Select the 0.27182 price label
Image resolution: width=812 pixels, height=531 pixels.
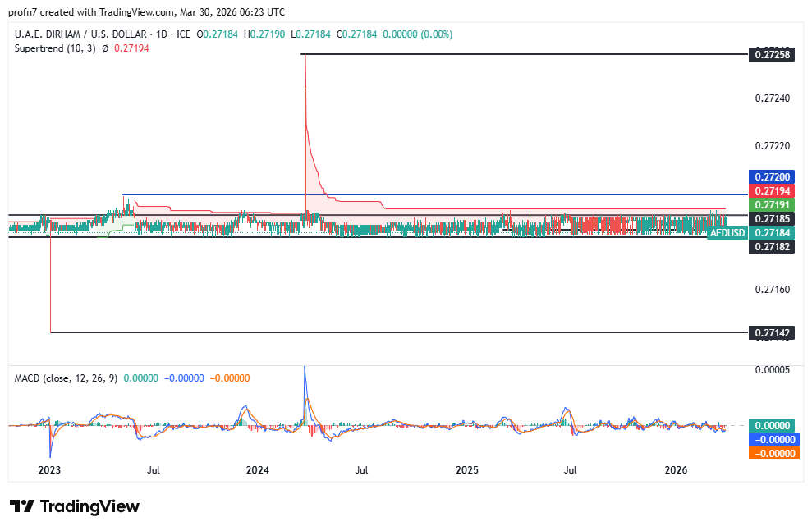pyautogui.click(x=772, y=247)
